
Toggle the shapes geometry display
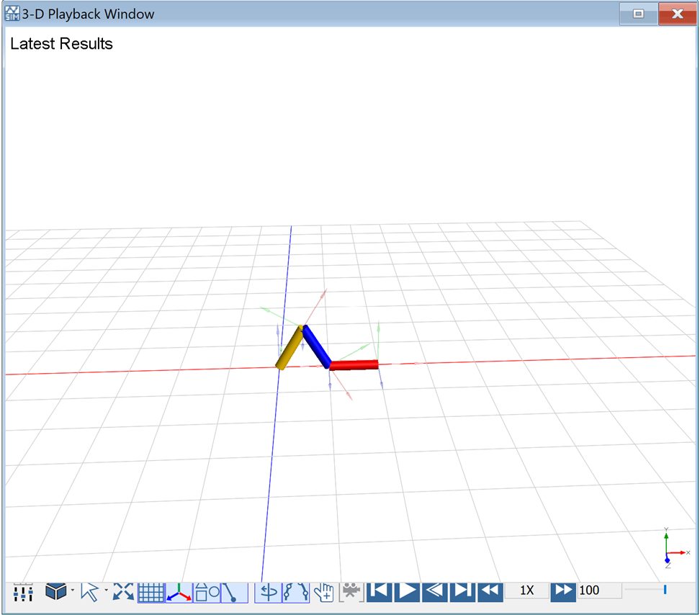[207, 593]
